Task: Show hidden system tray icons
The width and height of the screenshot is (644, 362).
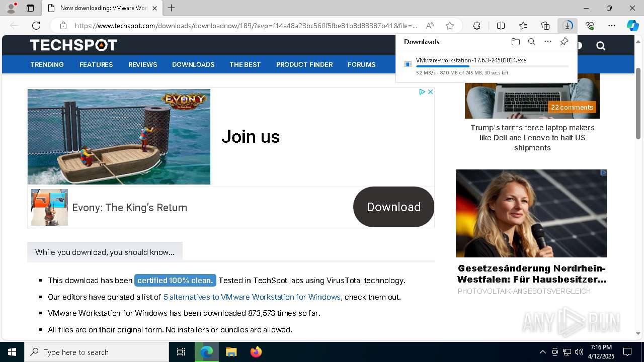Action: tap(542, 352)
